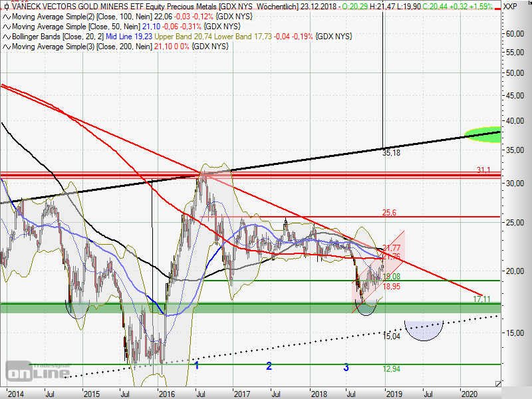
Task: Click the blue number 1 marker
Action: click(x=196, y=365)
